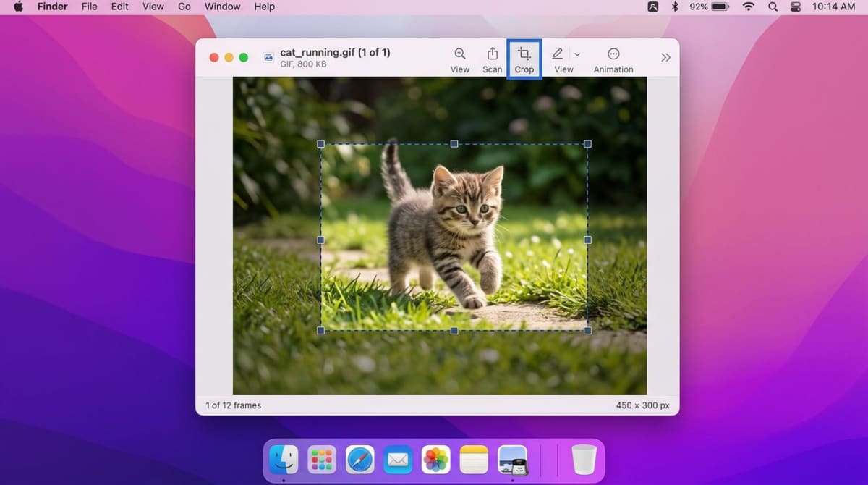The height and width of the screenshot is (485, 868).
Task: Open Control Center from the menu bar
Action: (796, 7)
